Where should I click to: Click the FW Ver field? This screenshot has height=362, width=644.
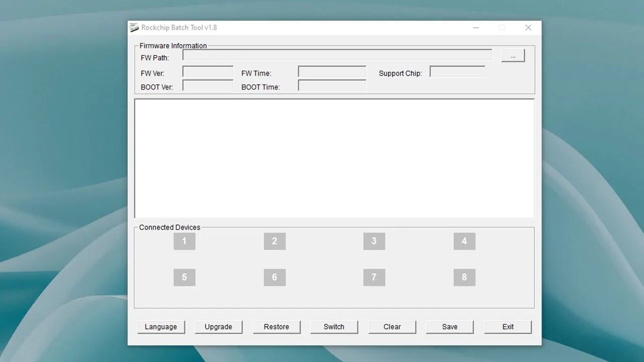[x=208, y=72]
